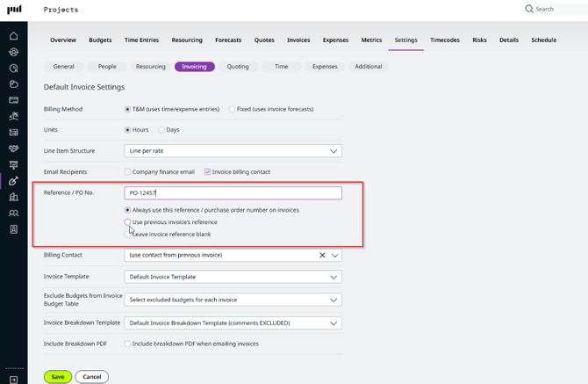This screenshot has width=588, height=384.
Task: Open Details tab
Action: 509,40
